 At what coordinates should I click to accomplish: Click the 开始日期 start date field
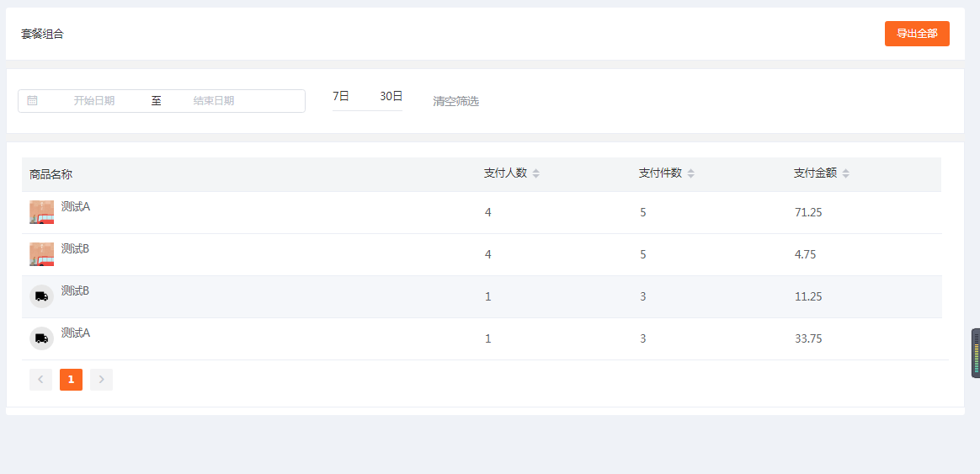(94, 101)
